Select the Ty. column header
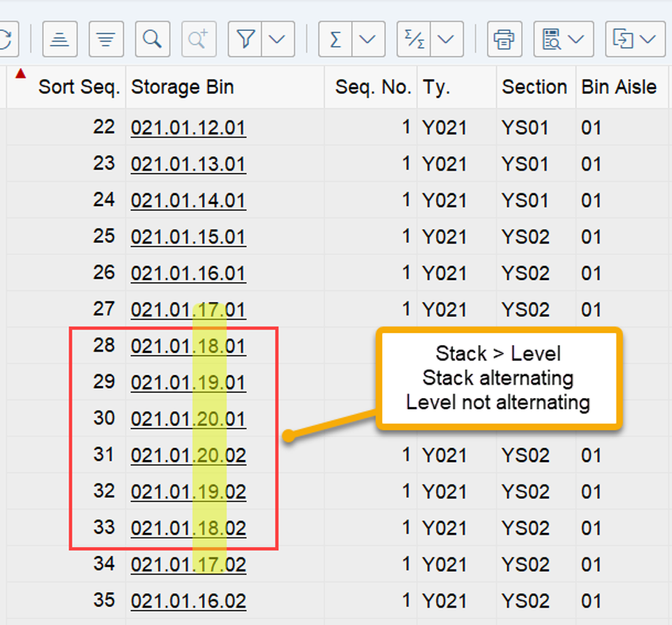Image resolution: width=672 pixels, height=625 pixels. 457,87
